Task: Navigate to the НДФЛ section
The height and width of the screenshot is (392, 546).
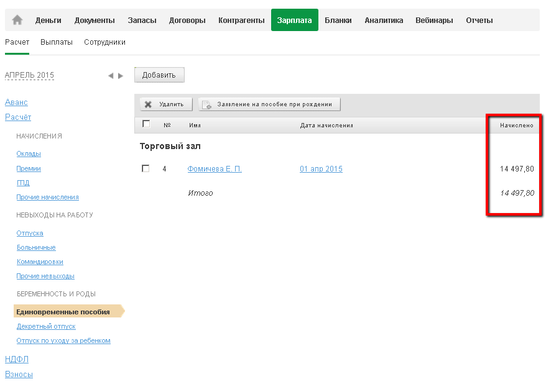Action: point(17,359)
